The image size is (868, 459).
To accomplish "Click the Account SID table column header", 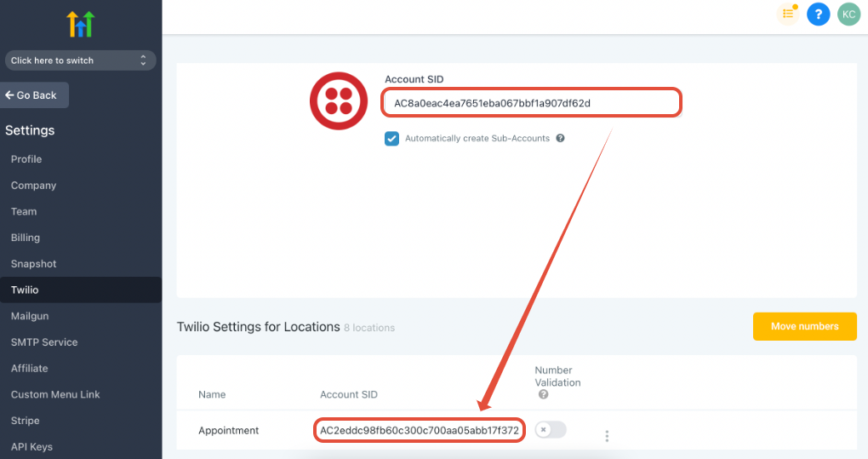I will 349,395.
